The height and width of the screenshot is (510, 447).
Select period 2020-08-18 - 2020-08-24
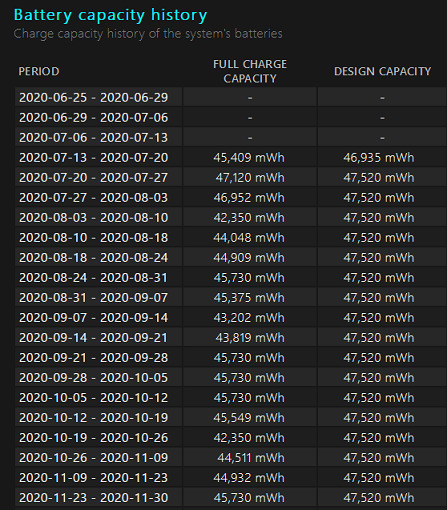pyautogui.click(x=94, y=258)
